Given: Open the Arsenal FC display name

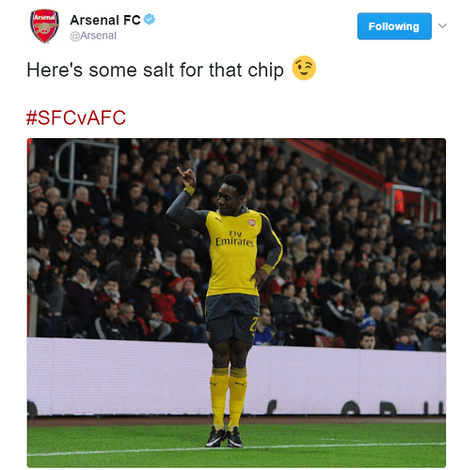Looking at the screenshot, I should click(105, 20).
